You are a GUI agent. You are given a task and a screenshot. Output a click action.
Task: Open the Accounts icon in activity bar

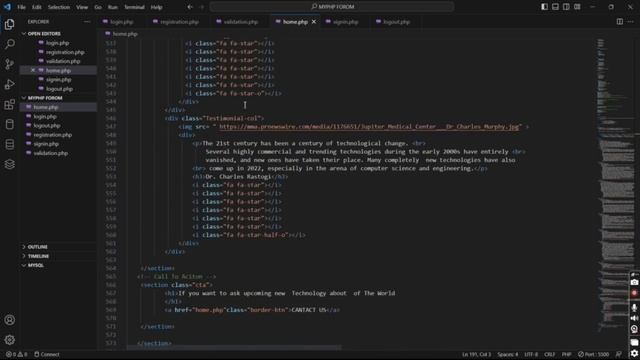click(x=9, y=320)
